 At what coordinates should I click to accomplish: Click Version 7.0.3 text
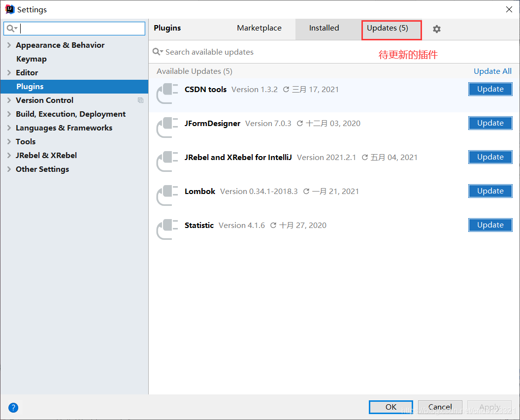268,123
